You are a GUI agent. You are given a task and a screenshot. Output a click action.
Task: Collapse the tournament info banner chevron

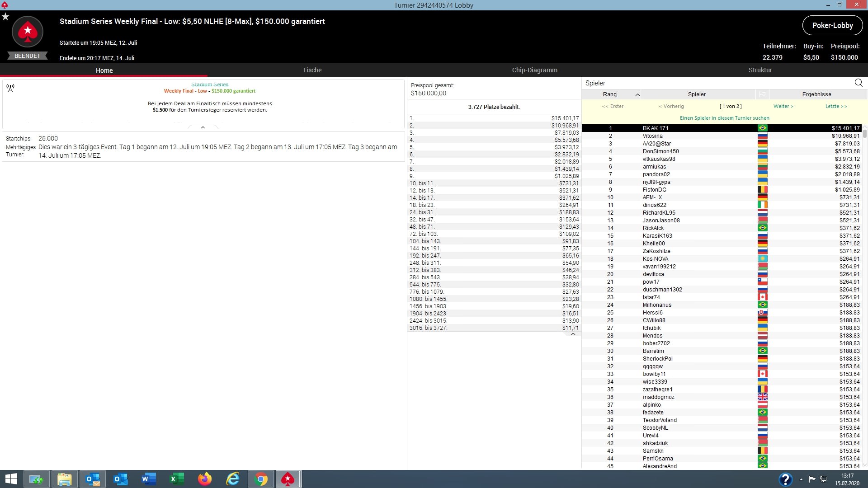203,127
